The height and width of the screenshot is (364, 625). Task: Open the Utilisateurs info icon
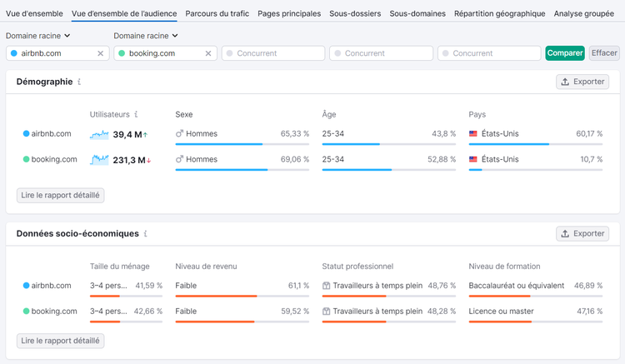click(x=136, y=114)
